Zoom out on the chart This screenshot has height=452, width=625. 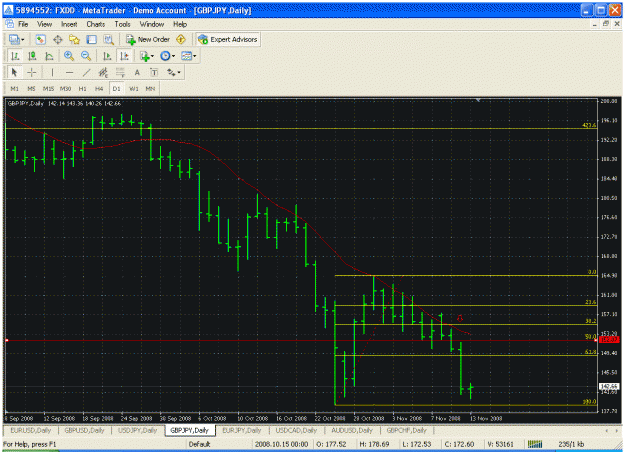[86, 56]
